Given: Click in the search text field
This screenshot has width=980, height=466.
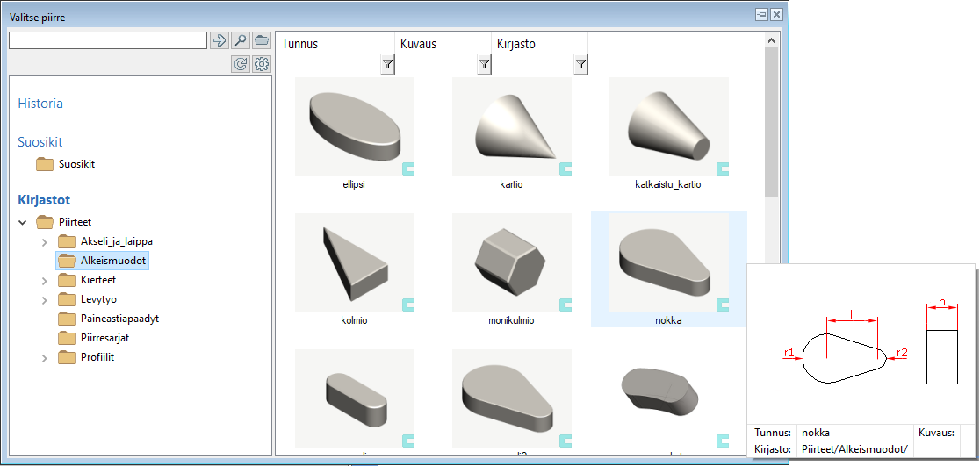Looking at the screenshot, I should pos(107,40).
